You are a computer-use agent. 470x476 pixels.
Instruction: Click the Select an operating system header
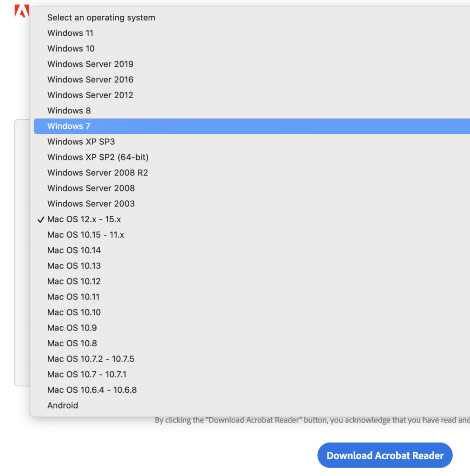pyautogui.click(x=101, y=18)
